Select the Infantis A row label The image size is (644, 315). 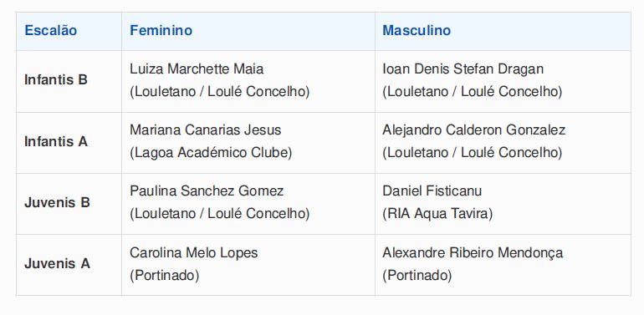[x=56, y=141]
